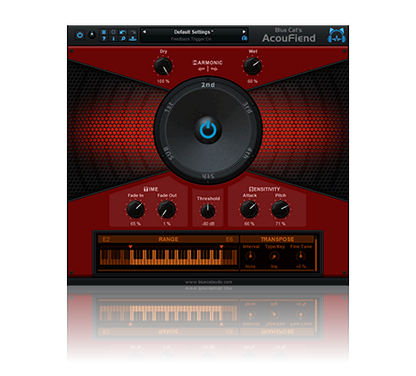
Task: Click the Interval value 'None'
Action: pyautogui.click(x=250, y=267)
